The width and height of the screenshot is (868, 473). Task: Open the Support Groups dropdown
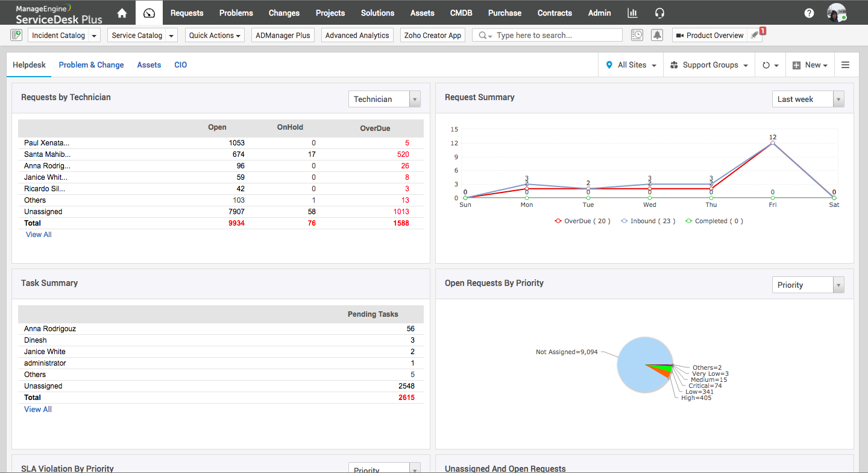(709, 65)
